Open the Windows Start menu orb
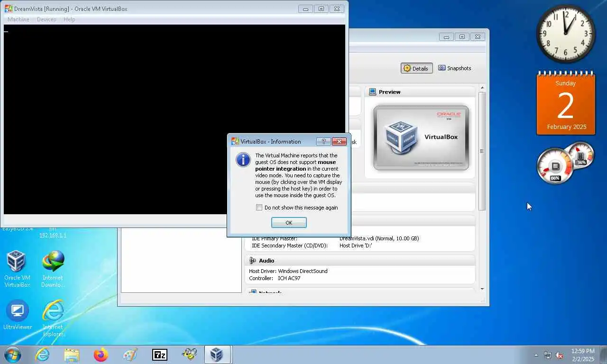 pos(12,355)
